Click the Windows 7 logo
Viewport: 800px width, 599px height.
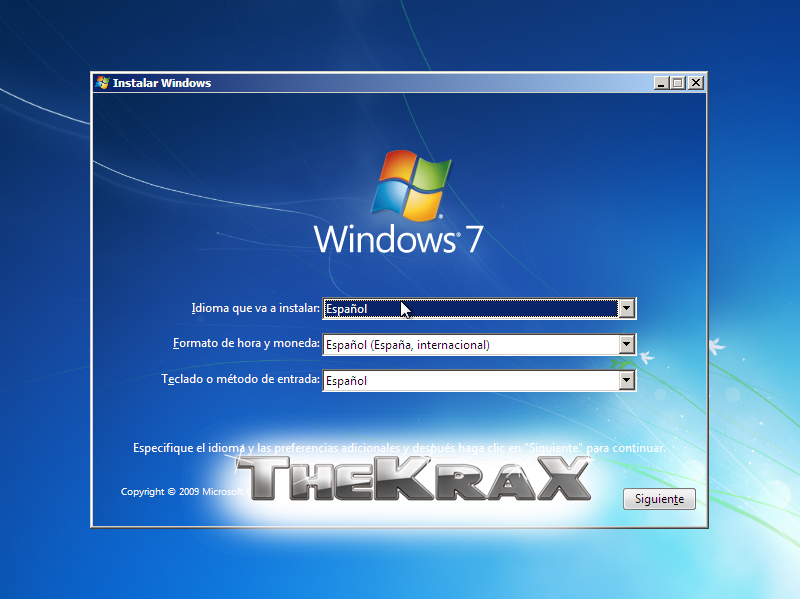pos(398,202)
